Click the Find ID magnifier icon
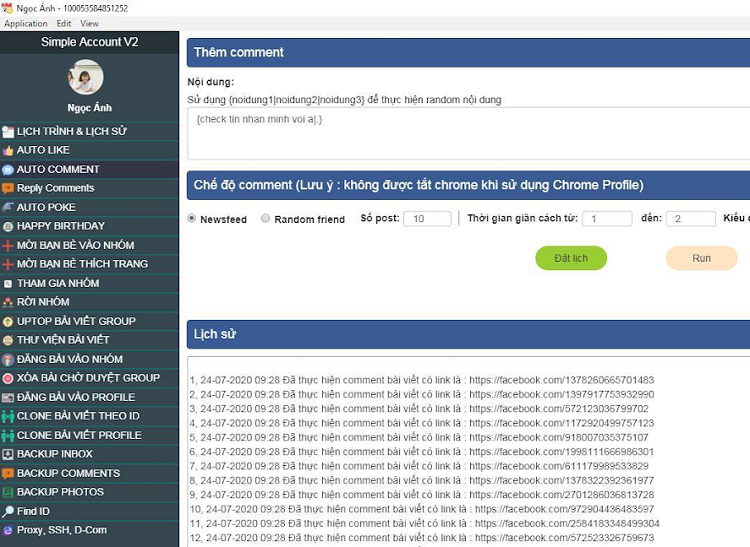 [8, 511]
